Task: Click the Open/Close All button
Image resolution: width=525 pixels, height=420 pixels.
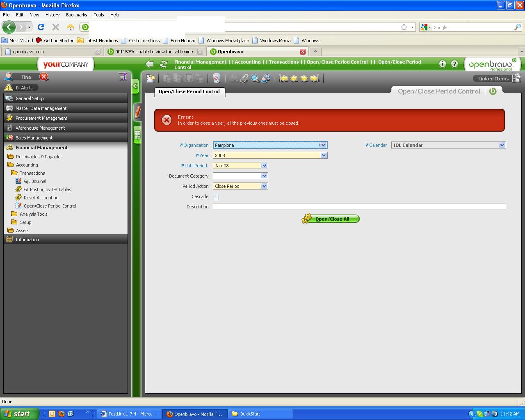Action: [331, 219]
